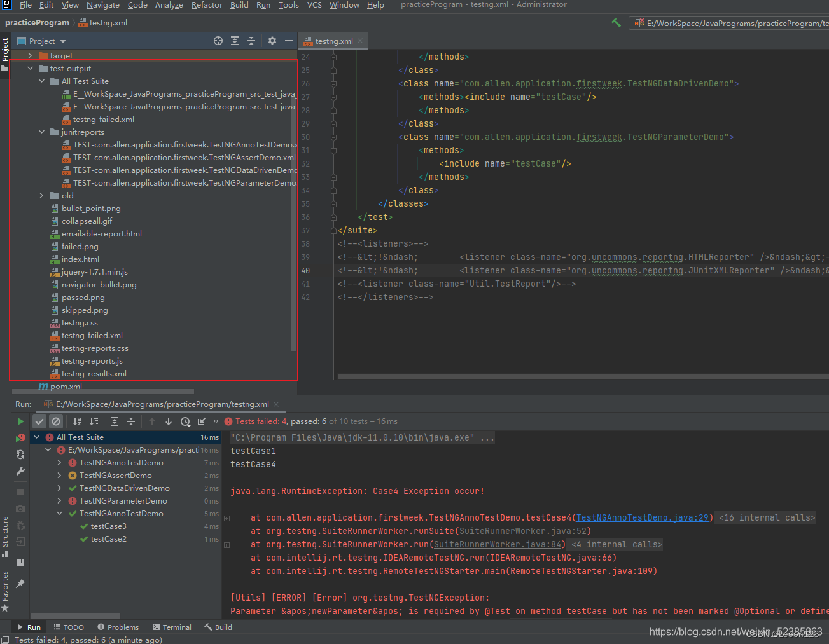Collapse the test-output folder

(x=30, y=69)
